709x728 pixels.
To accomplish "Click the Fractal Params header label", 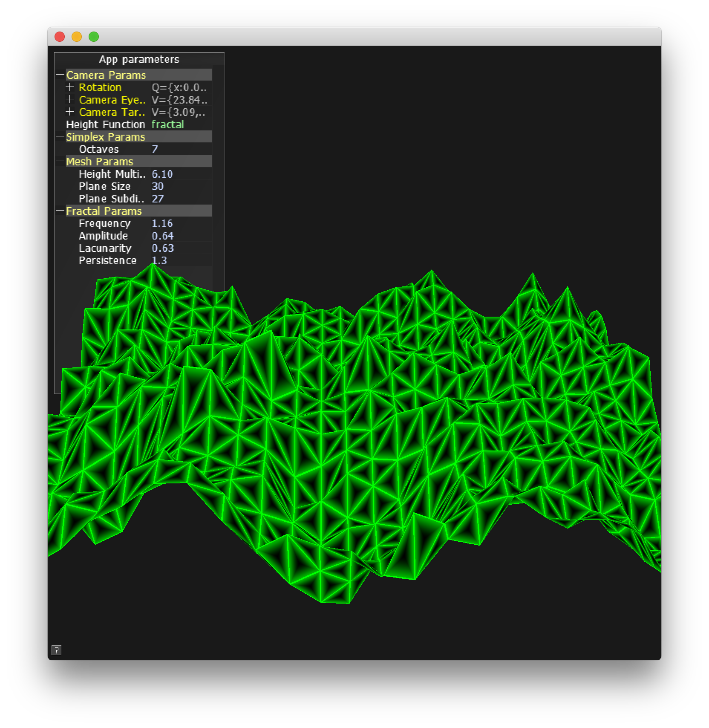I will (x=104, y=211).
